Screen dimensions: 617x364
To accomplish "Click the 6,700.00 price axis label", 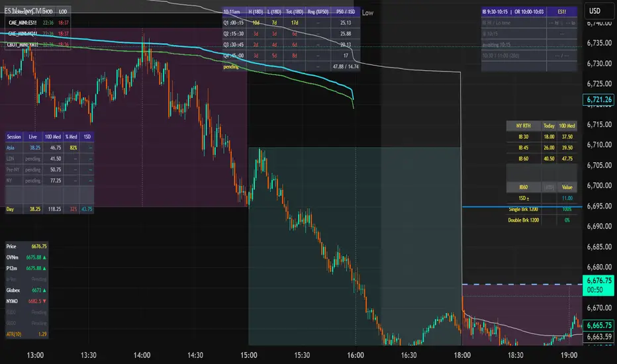I will 599,185.
